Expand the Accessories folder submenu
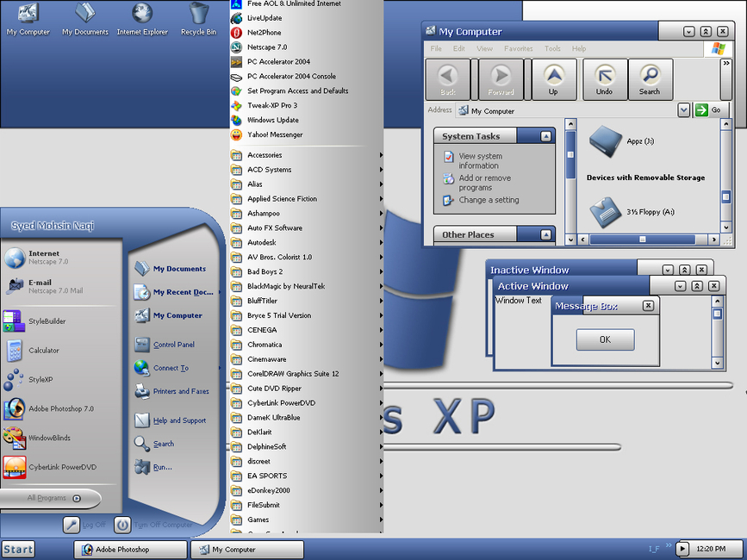Viewport: 747px width, 560px height. click(x=307, y=155)
